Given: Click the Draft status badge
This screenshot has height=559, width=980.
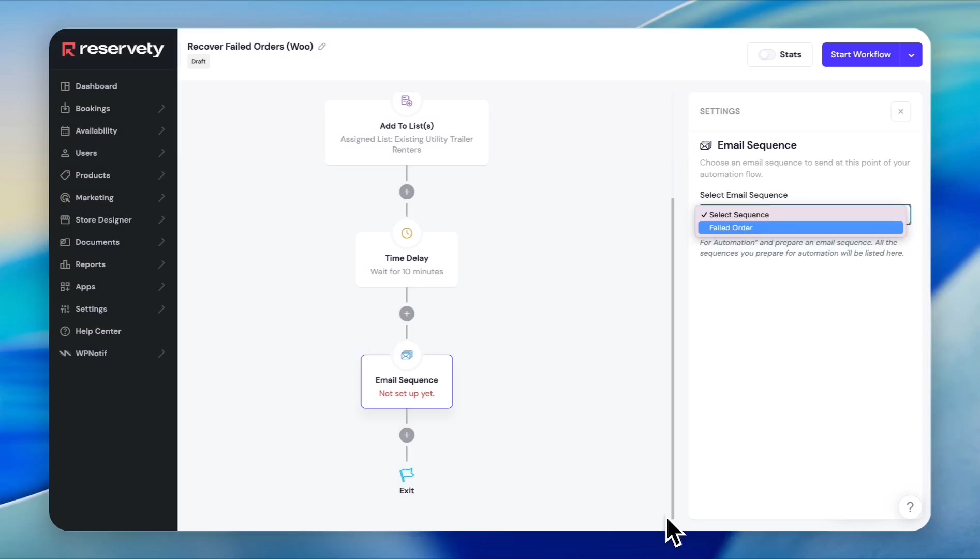Looking at the screenshot, I should [199, 61].
